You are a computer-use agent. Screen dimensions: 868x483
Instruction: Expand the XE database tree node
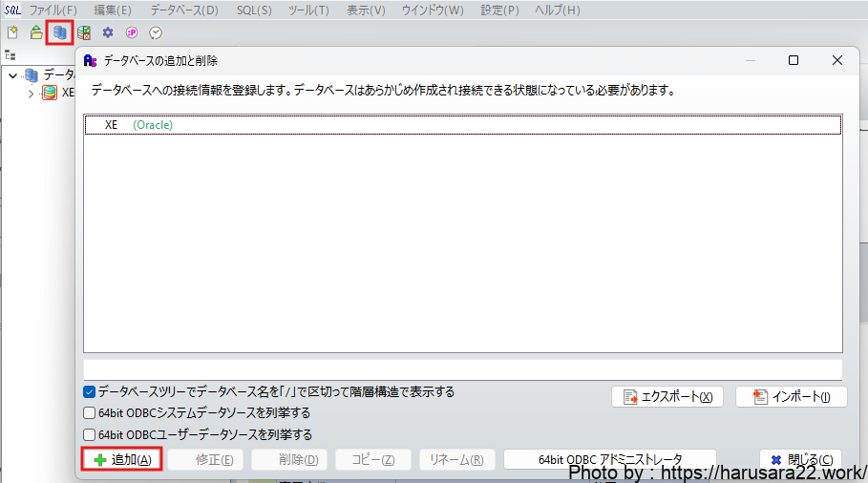click(32, 94)
